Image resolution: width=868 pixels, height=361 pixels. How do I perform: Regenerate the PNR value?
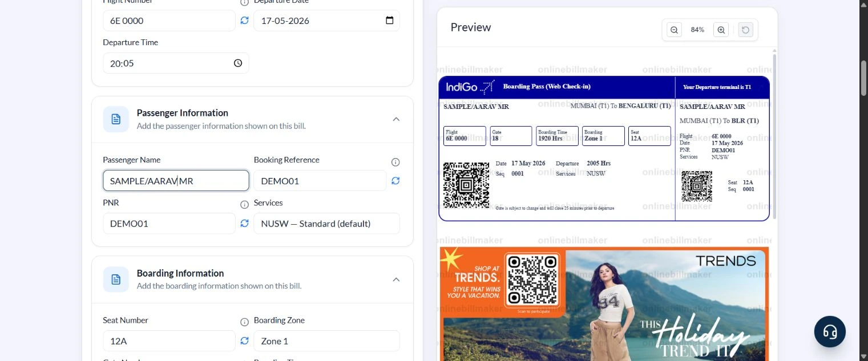point(244,223)
